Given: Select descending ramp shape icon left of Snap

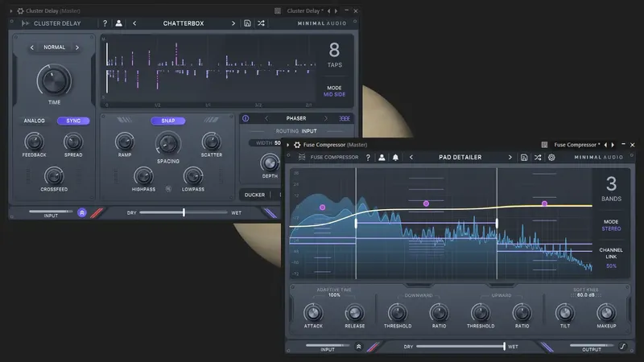Looking at the screenshot, I should pos(124,120).
